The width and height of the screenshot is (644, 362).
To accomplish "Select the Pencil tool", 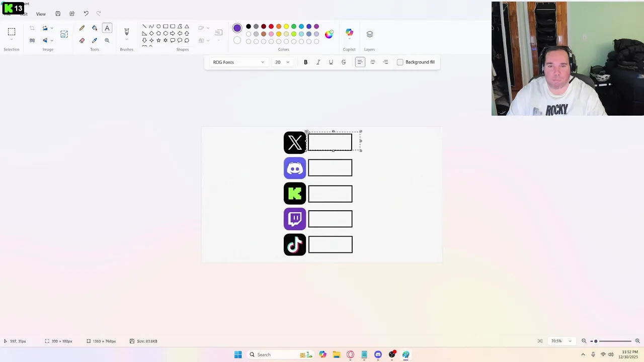I will 82,28.
